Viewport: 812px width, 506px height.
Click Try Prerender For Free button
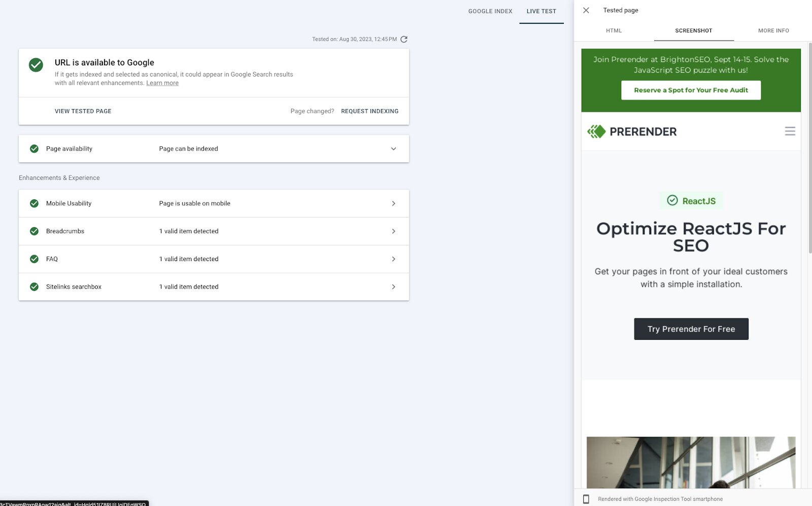(691, 329)
